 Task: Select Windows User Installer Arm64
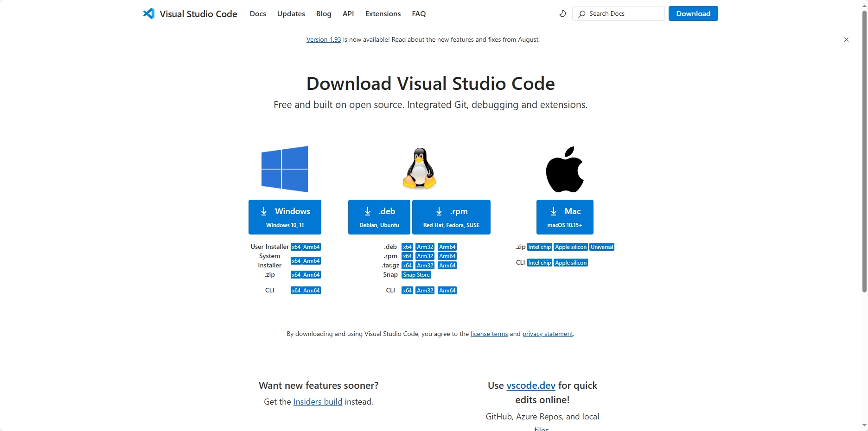coord(312,247)
